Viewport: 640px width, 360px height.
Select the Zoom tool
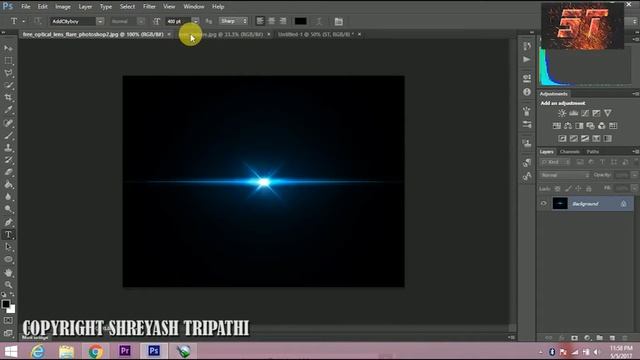tap(8, 284)
